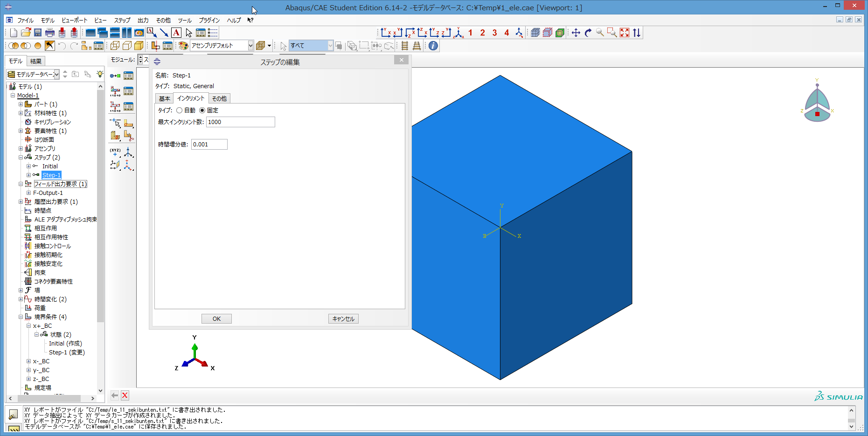This screenshot has height=436, width=868.
Task: Open Create Field Output tool icon
Action: pos(115,91)
